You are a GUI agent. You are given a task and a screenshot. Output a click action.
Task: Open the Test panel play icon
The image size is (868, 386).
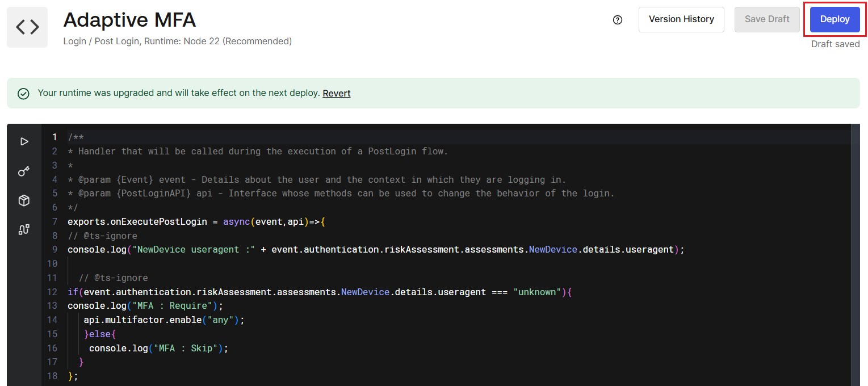[24, 141]
